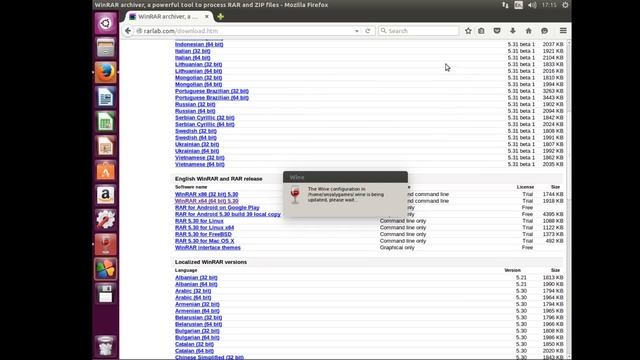Save page to Pocket icon

tap(497, 31)
